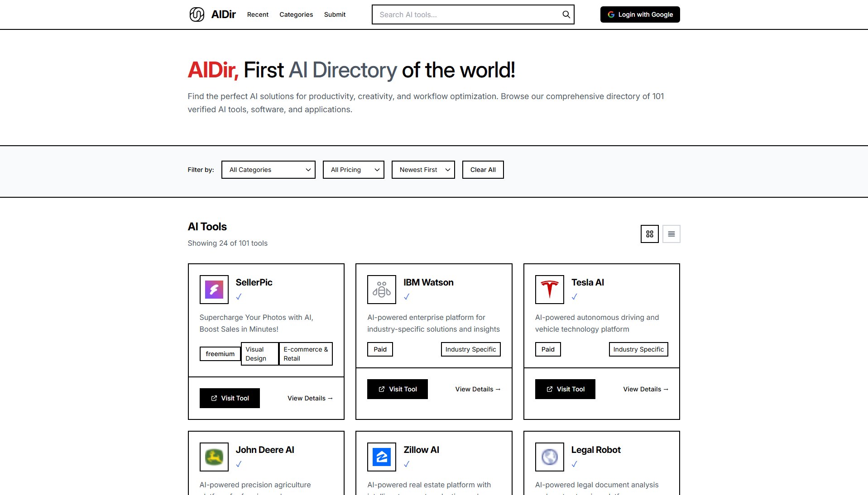Click the Zillow AI verified checkmark
The height and width of the screenshot is (495, 868).
click(x=407, y=464)
